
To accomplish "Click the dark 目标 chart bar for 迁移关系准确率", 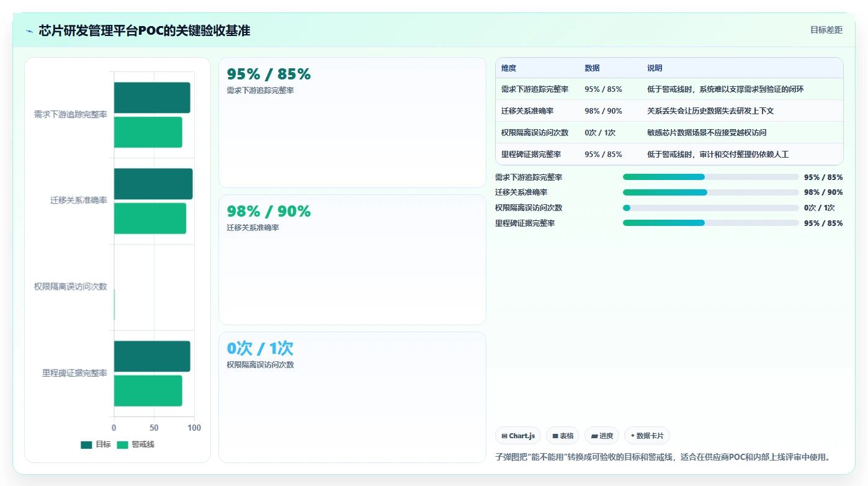I will [x=153, y=184].
